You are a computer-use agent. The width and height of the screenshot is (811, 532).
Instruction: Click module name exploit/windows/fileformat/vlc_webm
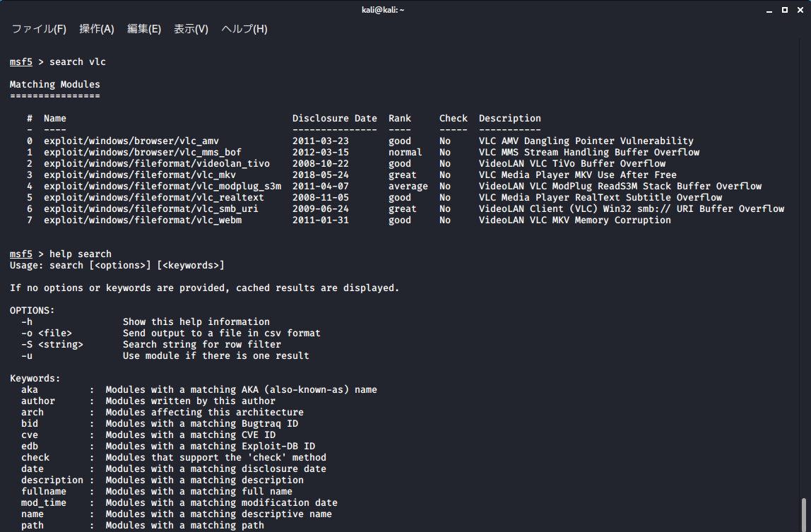pos(143,220)
